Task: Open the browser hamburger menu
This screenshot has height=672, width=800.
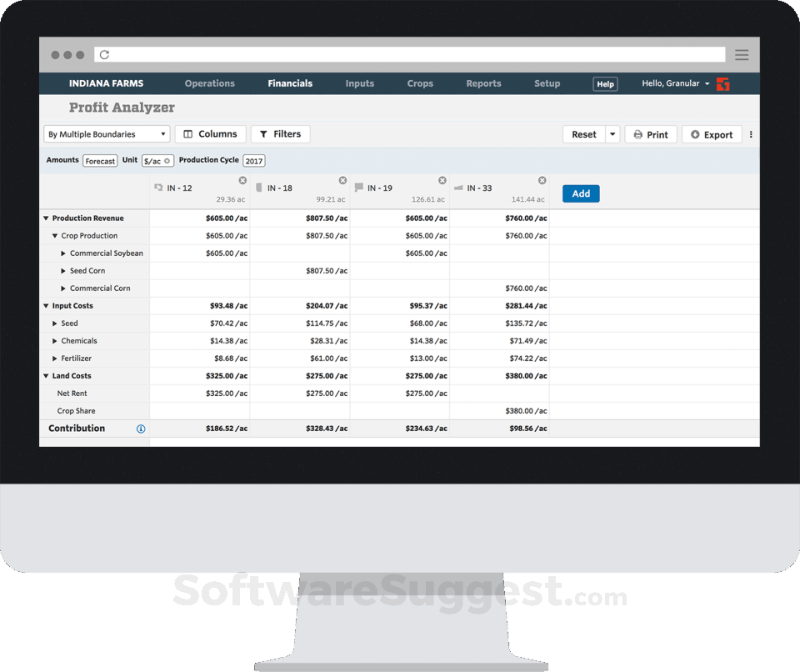Action: [742, 55]
